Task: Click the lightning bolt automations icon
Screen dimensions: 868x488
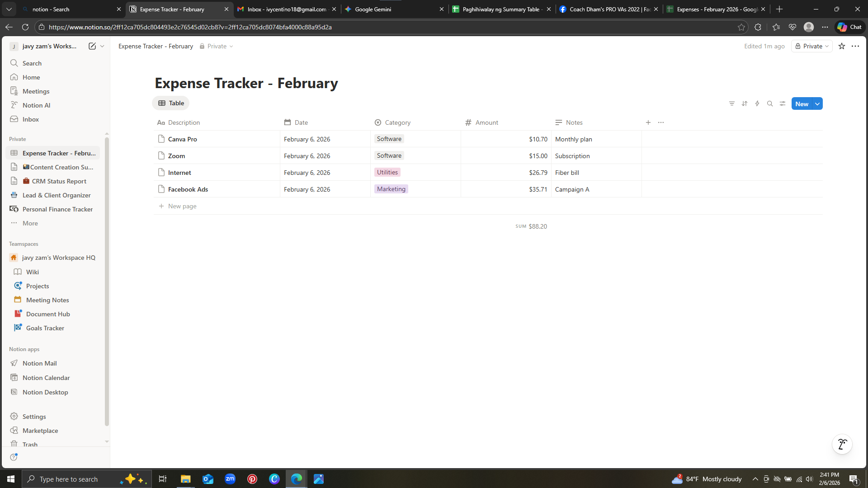Action: tap(757, 104)
